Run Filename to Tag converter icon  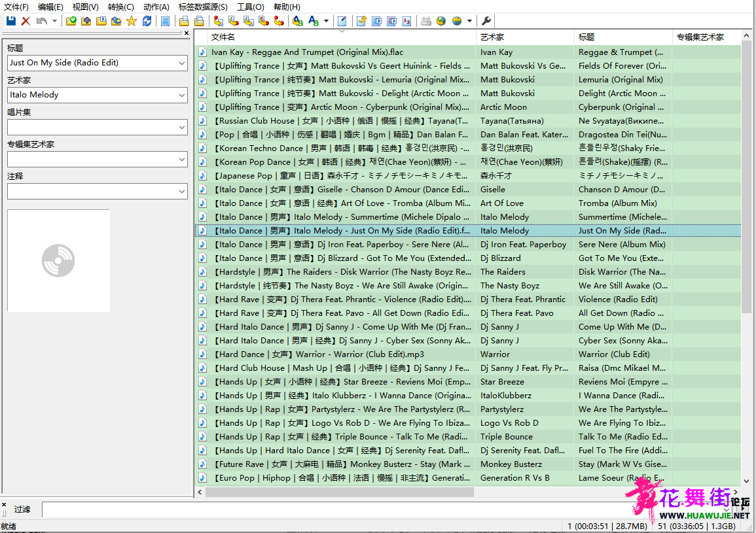pyautogui.click(x=234, y=21)
